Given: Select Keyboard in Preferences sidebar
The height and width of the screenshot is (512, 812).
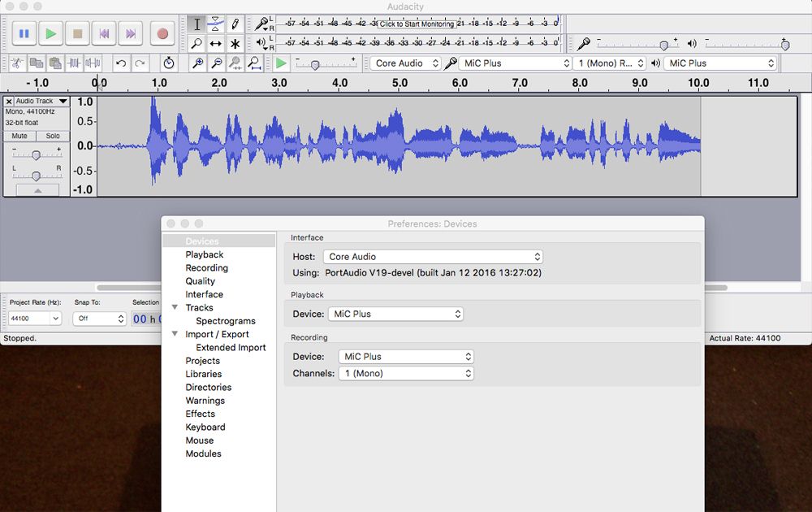Looking at the screenshot, I should click(205, 427).
